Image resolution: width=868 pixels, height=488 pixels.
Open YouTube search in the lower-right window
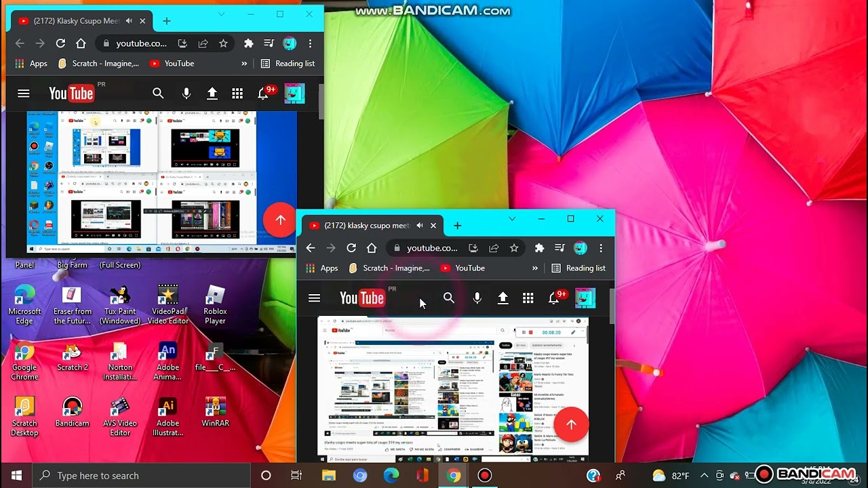pyautogui.click(x=449, y=298)
